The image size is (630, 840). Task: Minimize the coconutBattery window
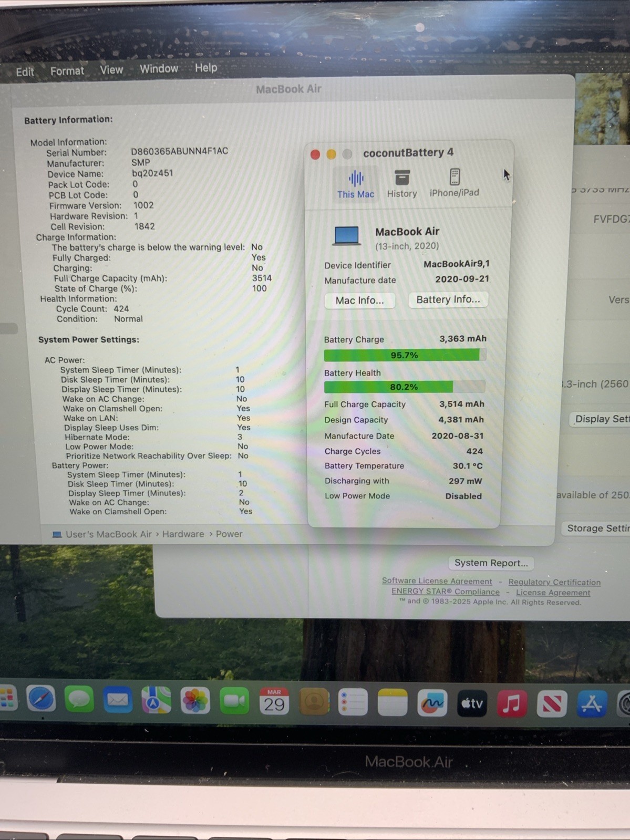(x=331, y=154)
